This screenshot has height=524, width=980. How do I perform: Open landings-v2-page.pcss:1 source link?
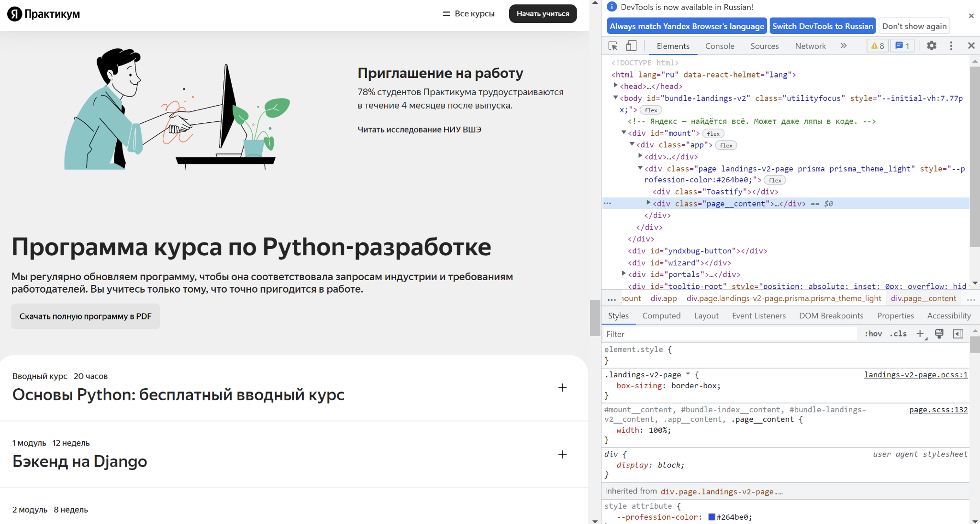click(x=915, y=375)
